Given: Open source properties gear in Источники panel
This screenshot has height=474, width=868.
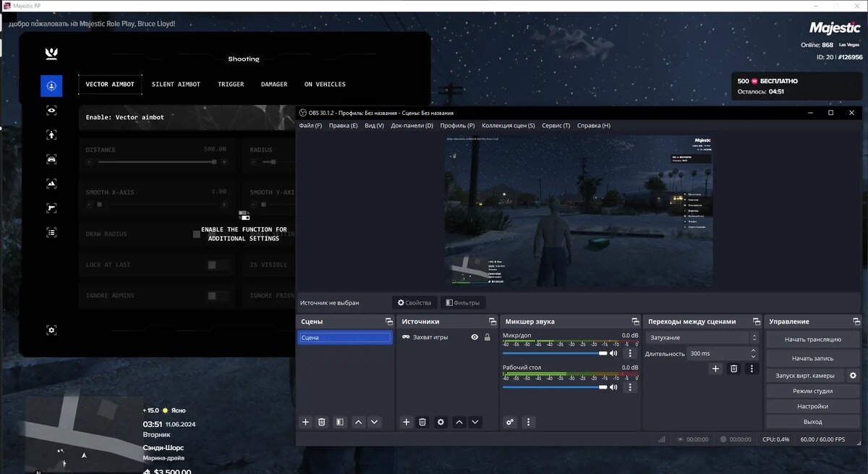Looking at the screenshot, I should (x=441, y=422).
